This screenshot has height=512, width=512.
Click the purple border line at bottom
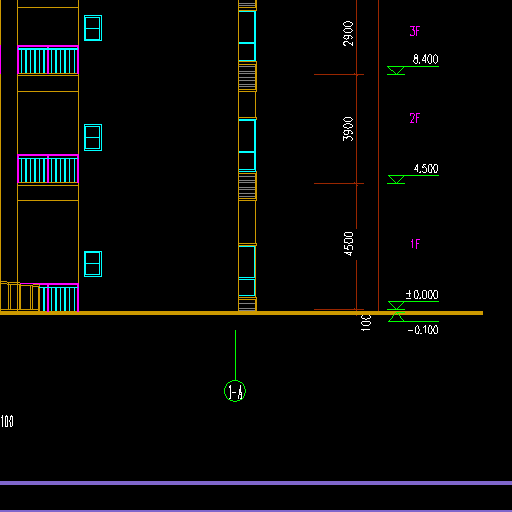[x=256, y=483]
